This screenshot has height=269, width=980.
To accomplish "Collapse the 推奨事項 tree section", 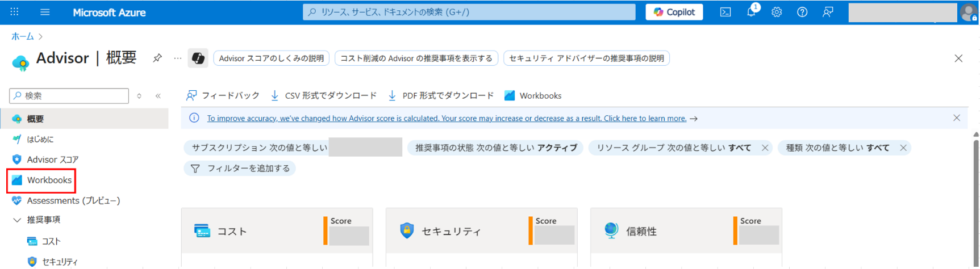I will coord(17,220).
